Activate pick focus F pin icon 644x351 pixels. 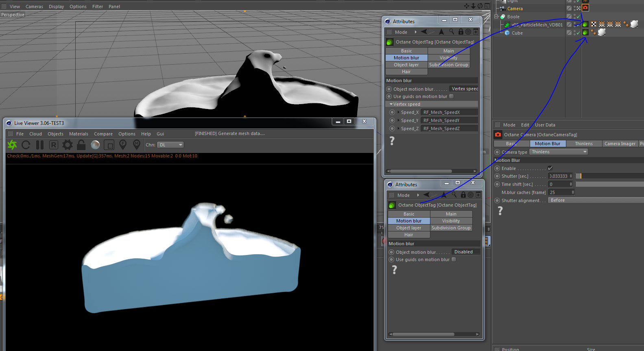(x=123, y=145)
